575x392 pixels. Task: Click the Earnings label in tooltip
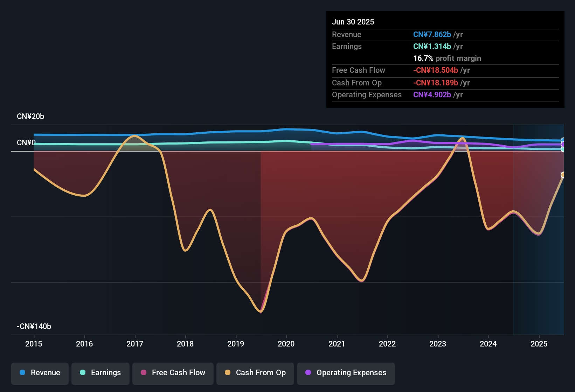347,46
